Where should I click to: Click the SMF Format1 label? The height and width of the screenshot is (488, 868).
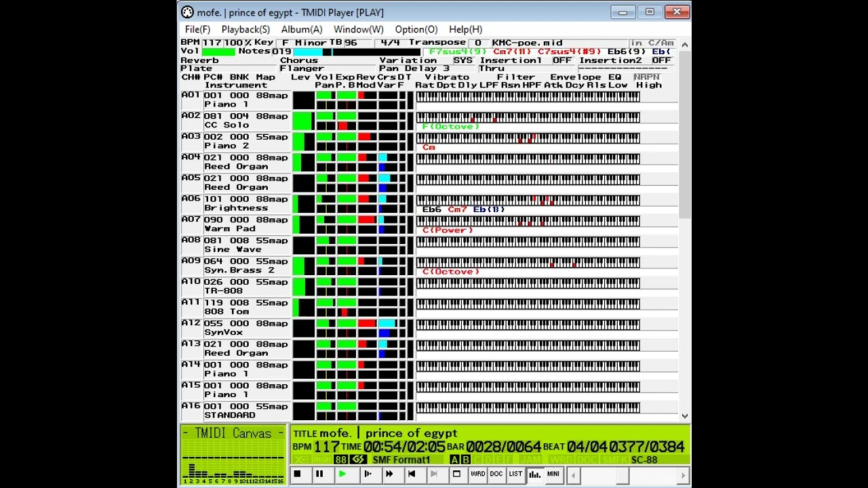[x=401, y=460]
